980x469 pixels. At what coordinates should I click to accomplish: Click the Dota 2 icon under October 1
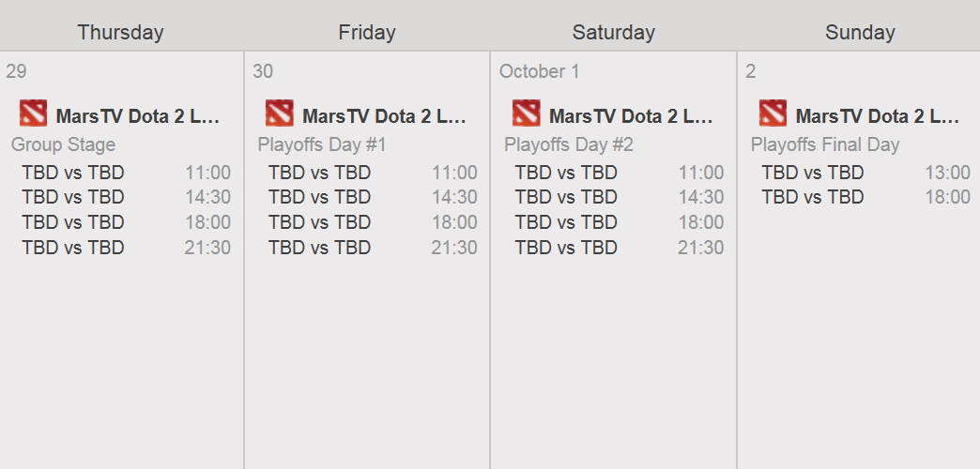527,113
